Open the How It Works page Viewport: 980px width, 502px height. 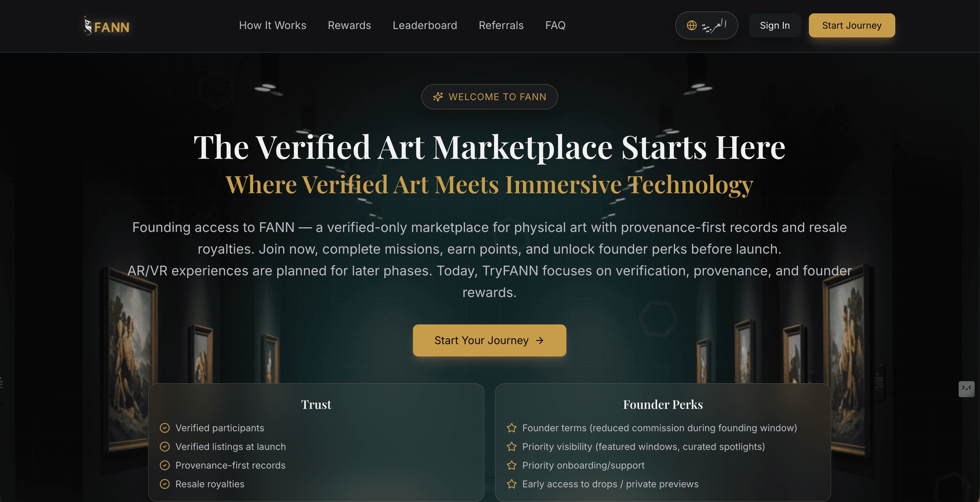[273, 25]
